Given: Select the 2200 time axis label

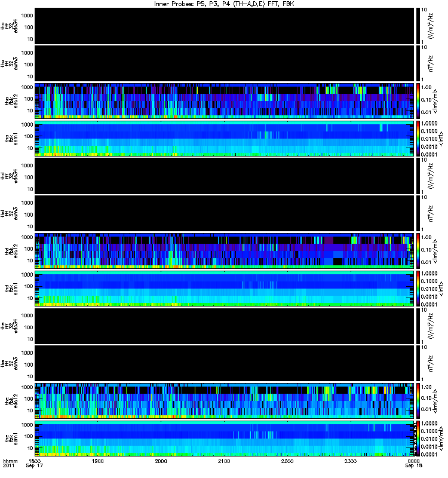Looking at the screenshot, I should (x=287, y=461).
